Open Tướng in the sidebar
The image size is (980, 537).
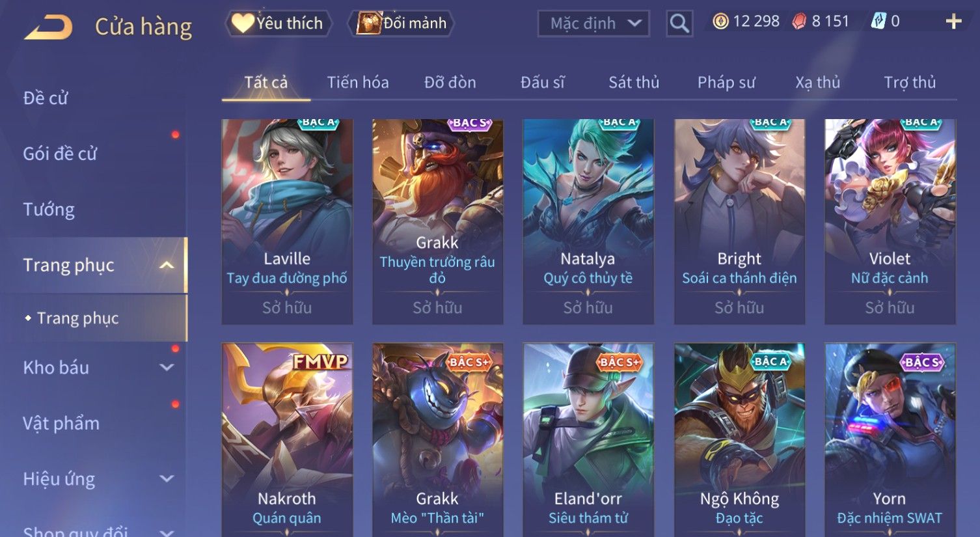[x=49, y=210]
